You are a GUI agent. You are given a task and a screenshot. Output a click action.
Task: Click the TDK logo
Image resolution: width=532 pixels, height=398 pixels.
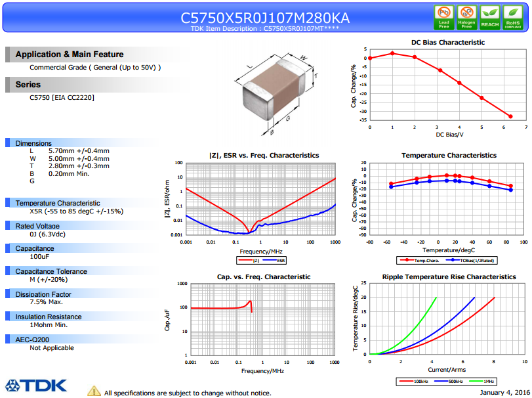coord(36,386)
